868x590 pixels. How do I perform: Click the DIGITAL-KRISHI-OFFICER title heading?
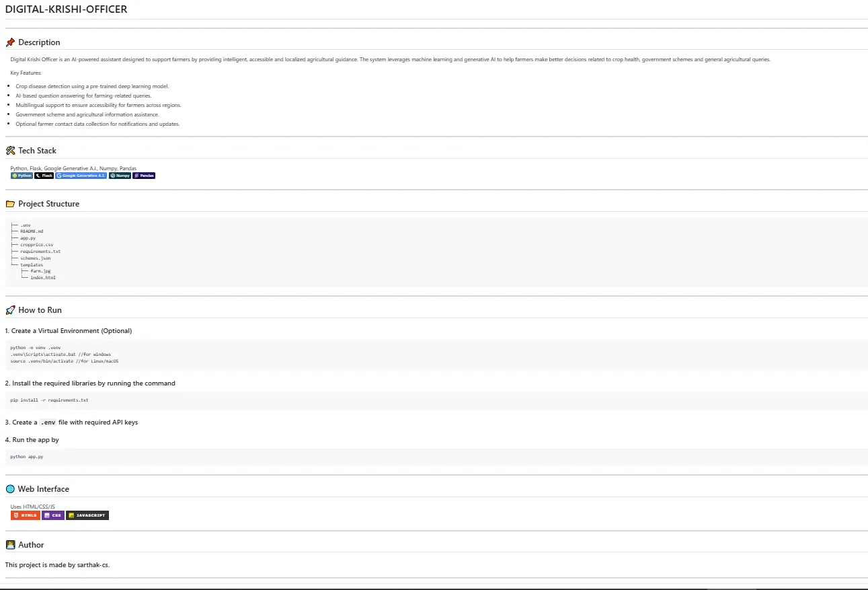pyautogui.click(x=65, y=9)
